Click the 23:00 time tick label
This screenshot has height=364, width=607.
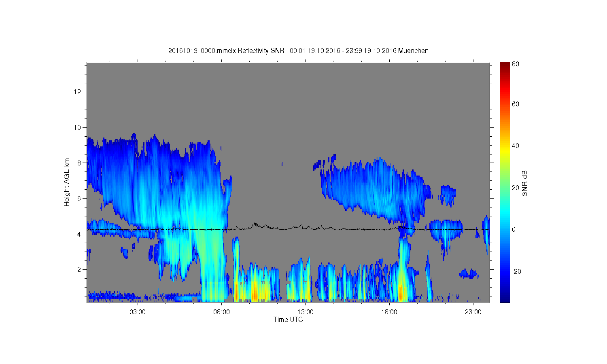(x=473, y=312)
